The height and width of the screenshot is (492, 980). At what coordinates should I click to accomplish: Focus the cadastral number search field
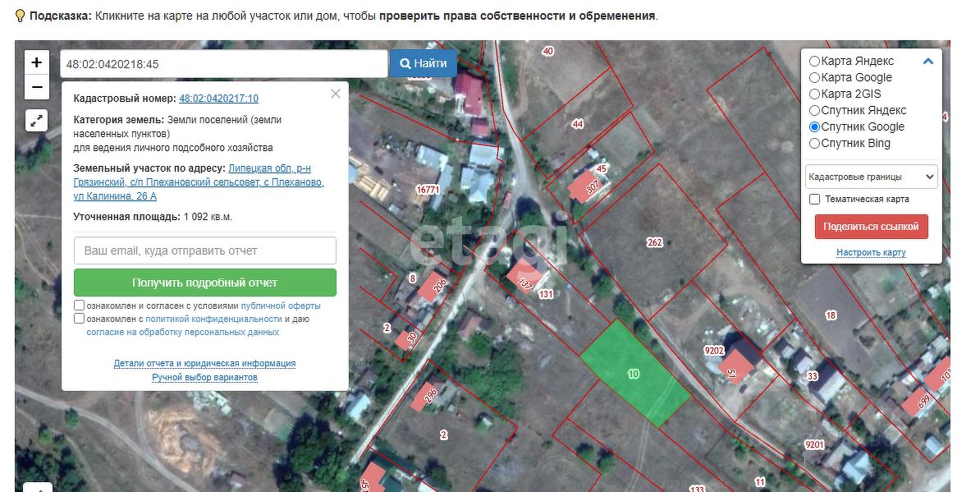point(224,64)
